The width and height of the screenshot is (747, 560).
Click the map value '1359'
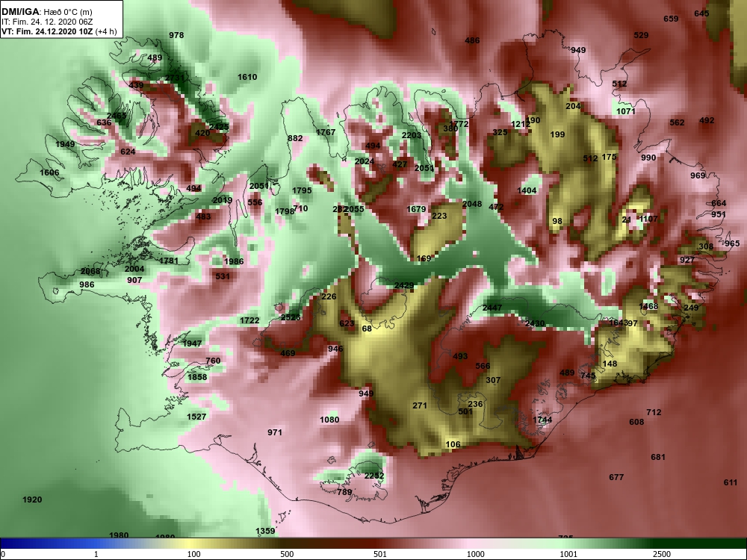[x=265, y=532]
